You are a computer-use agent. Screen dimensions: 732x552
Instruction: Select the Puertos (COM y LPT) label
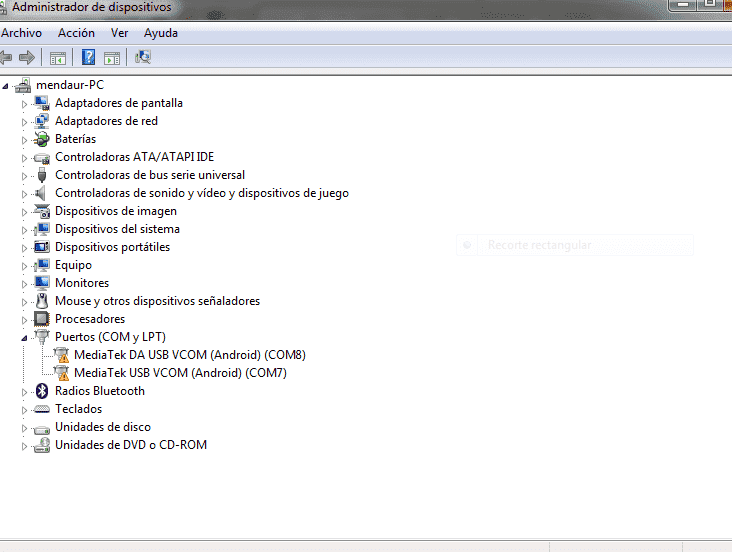(110, 337)
